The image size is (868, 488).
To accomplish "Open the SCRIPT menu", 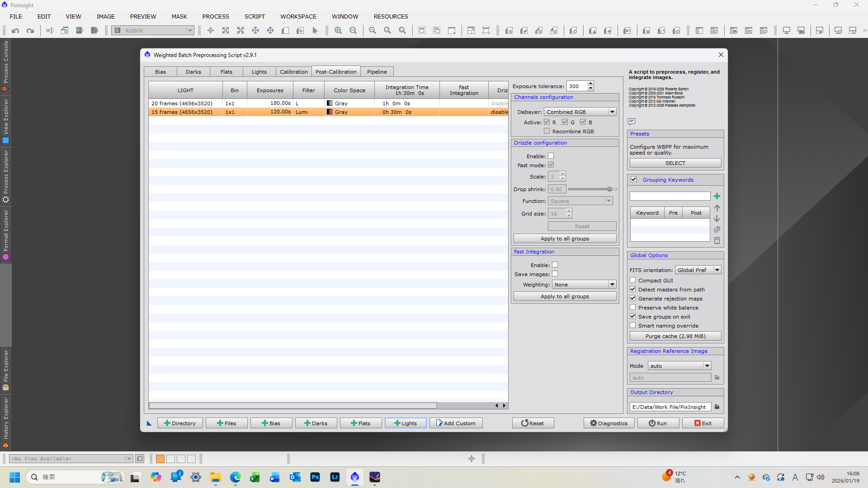I will [255, 16].
